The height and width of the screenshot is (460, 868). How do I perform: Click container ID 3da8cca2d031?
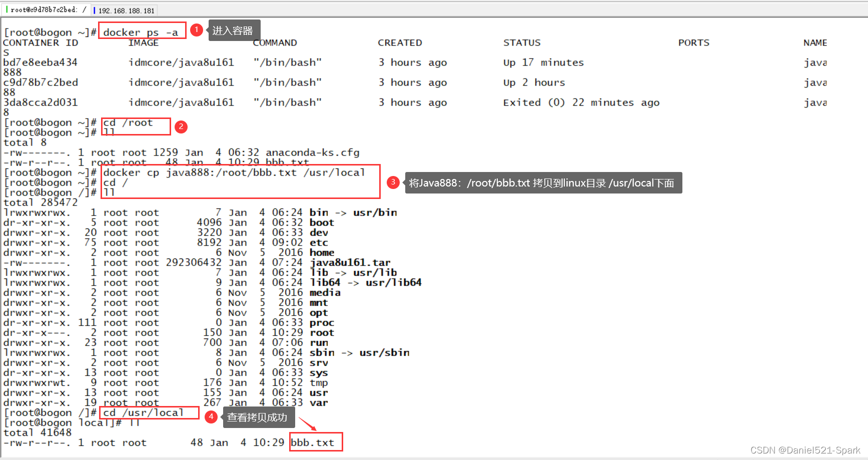[x=41, y=102]
